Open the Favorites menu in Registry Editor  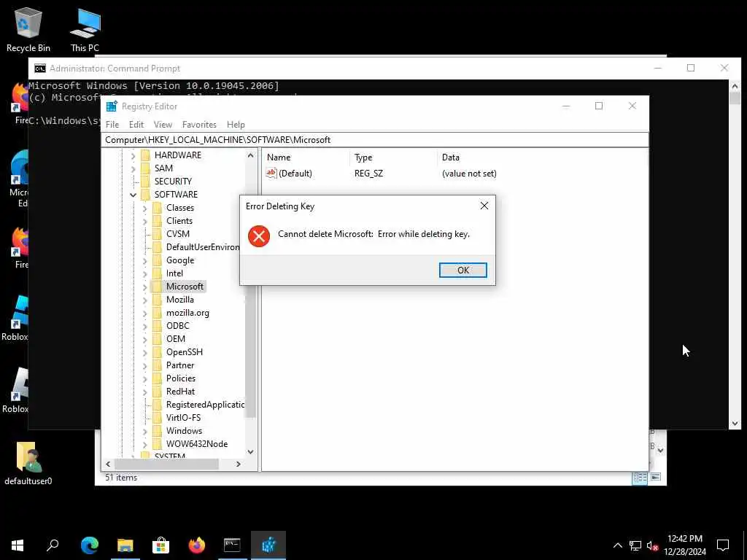tap(199, 124)
